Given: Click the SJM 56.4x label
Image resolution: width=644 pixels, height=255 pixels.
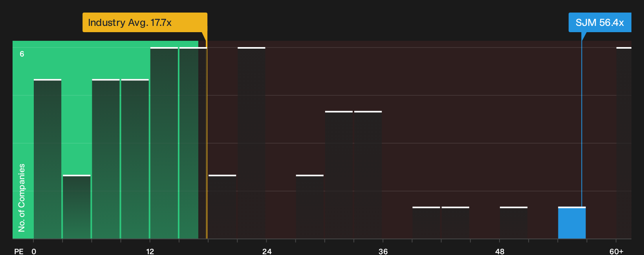Looking at the screenshot, I should coord(600,22).
